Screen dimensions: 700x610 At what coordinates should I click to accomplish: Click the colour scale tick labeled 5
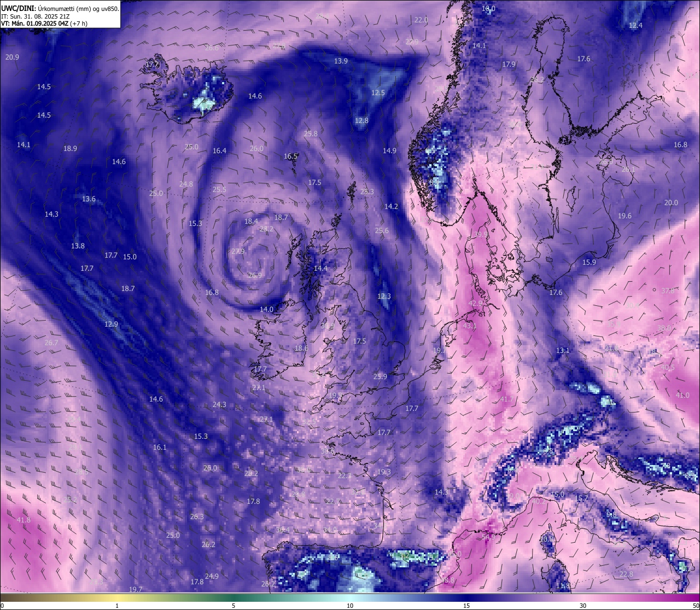coord(234,606)
